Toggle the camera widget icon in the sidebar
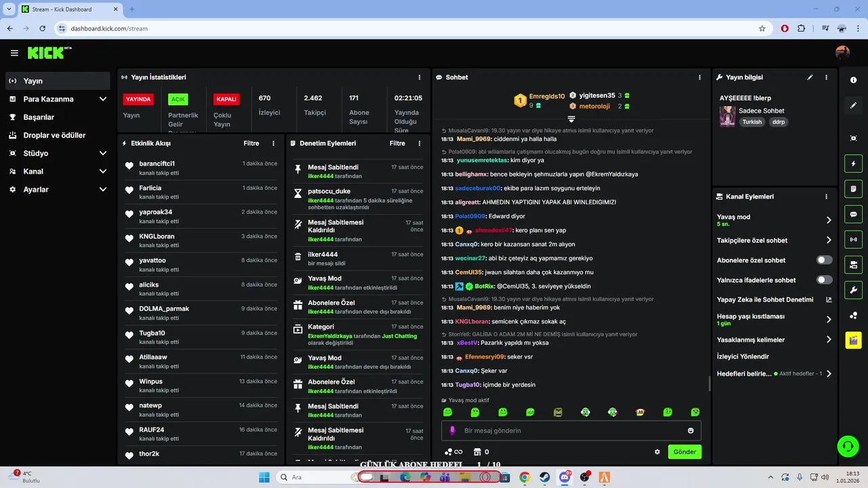Viewport: 868px width, 488px height. (853, 264)
